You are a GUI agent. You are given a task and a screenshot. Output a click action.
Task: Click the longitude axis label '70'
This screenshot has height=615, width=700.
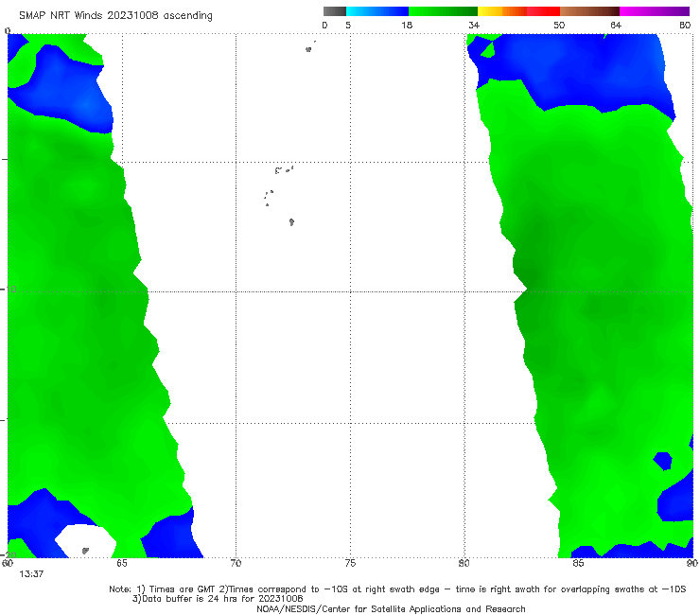pyautogui.click(x=236, y=563)
